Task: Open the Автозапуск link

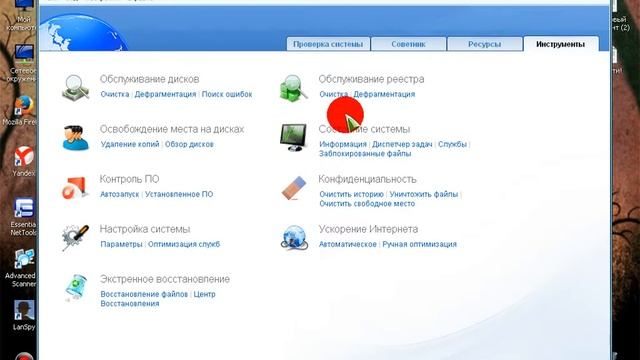Action: tap(120, 194)
